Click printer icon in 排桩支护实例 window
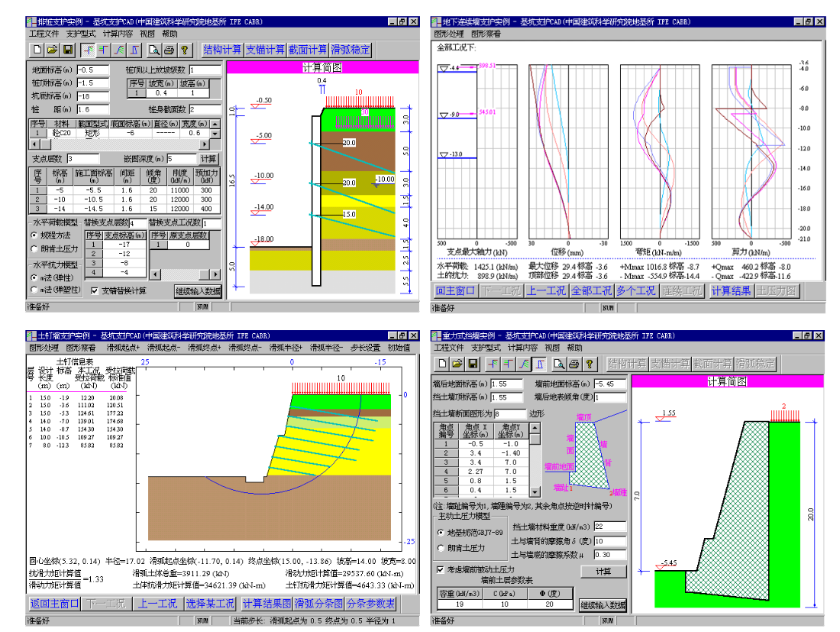840x632 pixels. [170, 50]
